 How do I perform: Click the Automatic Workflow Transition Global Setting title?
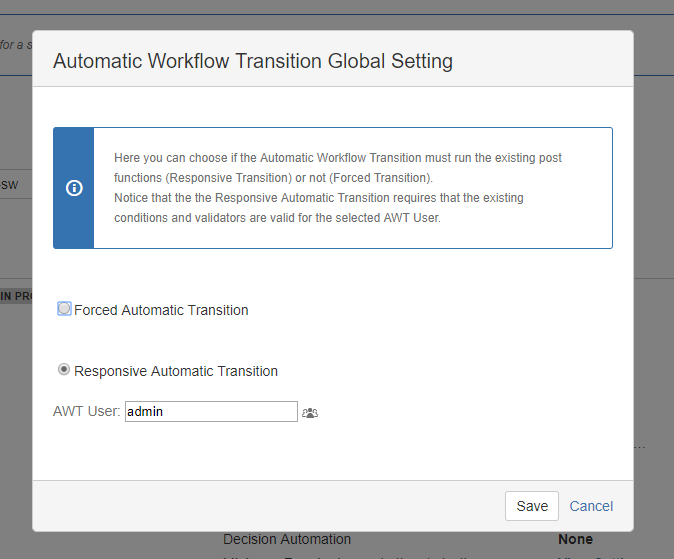pyautogui.click(x=253, y=61)
